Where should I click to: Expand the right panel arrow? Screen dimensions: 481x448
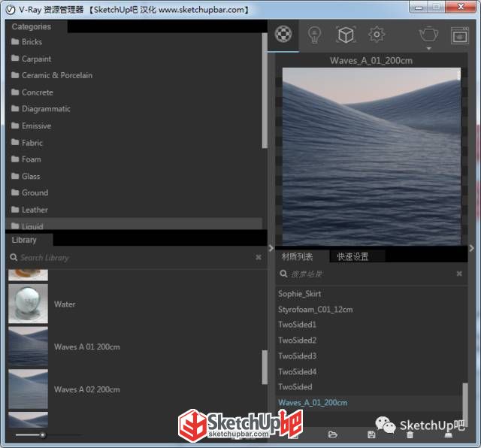tap(472, 248)
